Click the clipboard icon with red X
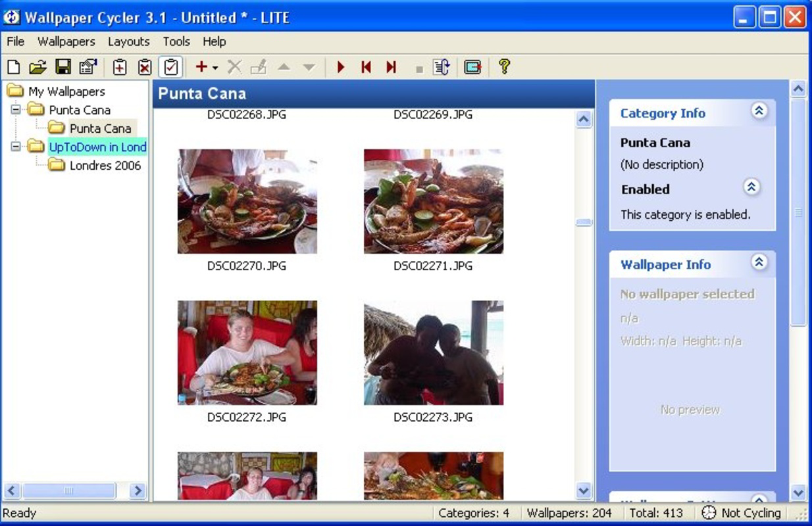812x526 pixels. (x=145, y=66)
